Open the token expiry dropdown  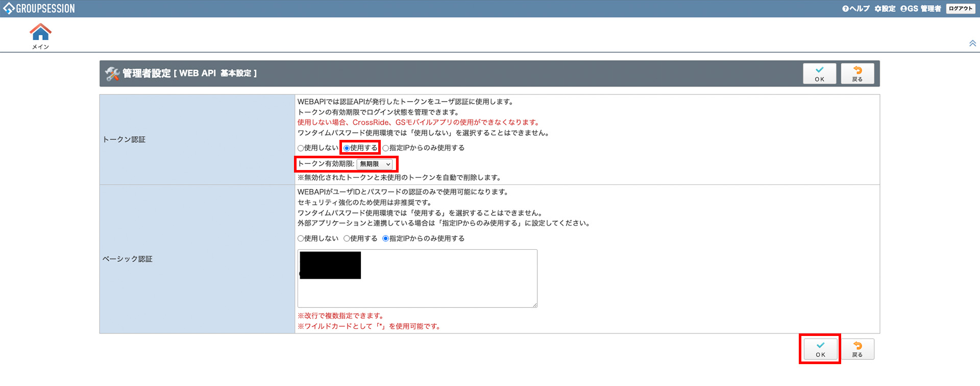click(375, 164)
